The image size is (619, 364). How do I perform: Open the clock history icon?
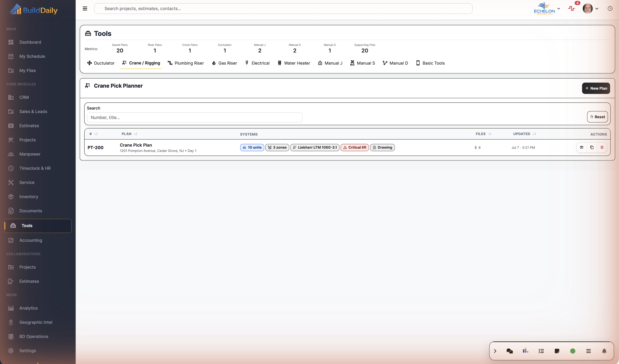point(610,9)
